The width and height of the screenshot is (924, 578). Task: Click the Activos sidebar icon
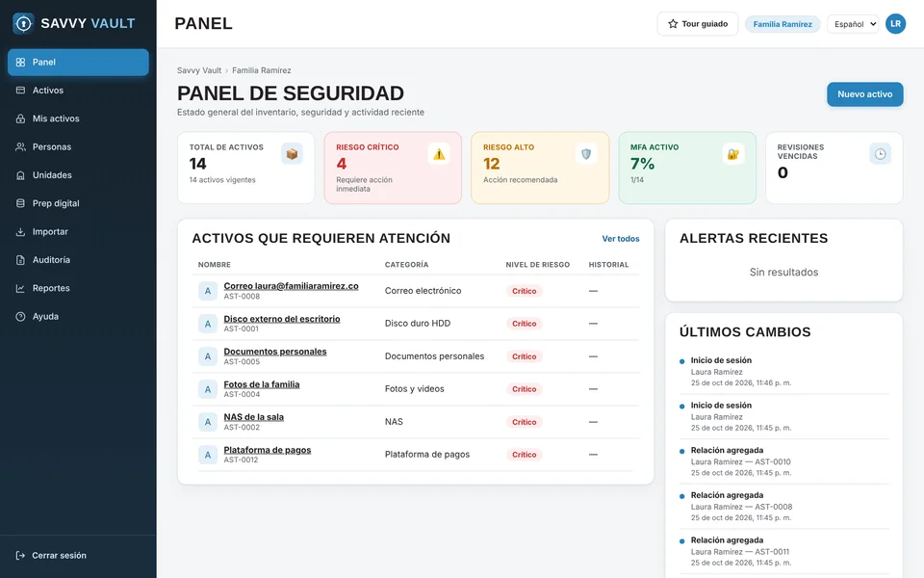[20, 91]
